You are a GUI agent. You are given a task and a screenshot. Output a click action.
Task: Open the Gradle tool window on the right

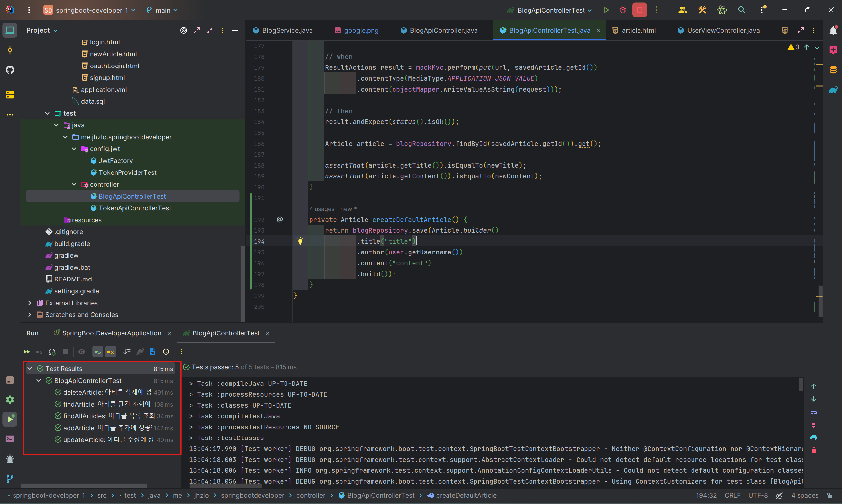pyautogui.click(x=833, y=90)
